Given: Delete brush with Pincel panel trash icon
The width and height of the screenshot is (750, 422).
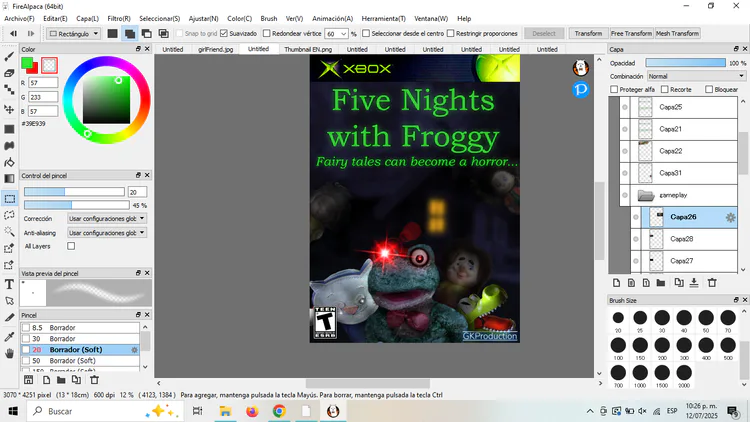Looking at the screenshot, I should pyautogui.click(x=94, y=380).
